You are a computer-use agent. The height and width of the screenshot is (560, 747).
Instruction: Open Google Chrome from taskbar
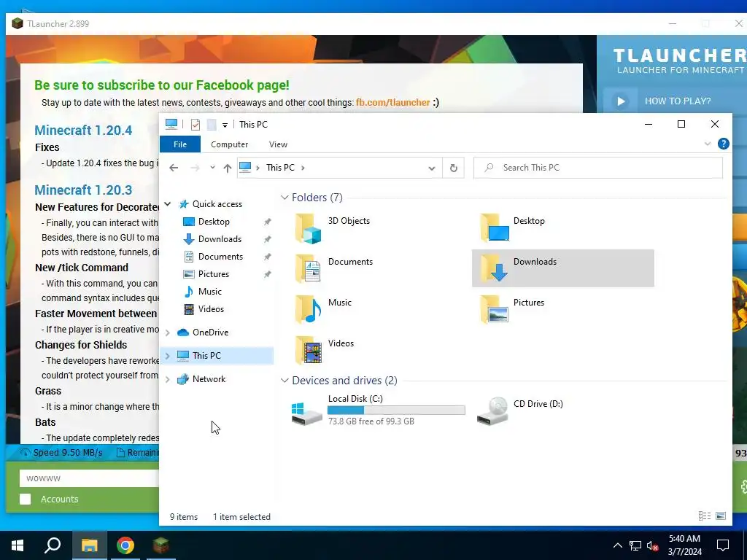pyautogui.click(x=125, y=545)
